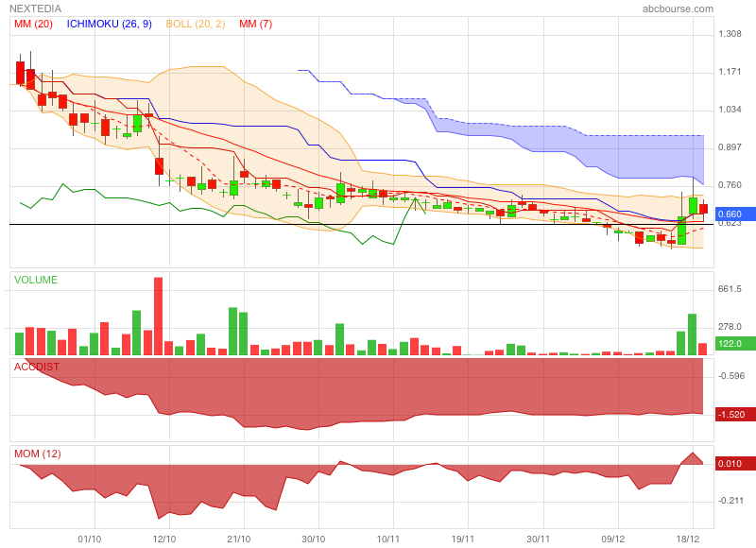The image size is (756, 548).
Task: Click the red -1.520 ACCDIST value tag
Action: pos(735,415)
